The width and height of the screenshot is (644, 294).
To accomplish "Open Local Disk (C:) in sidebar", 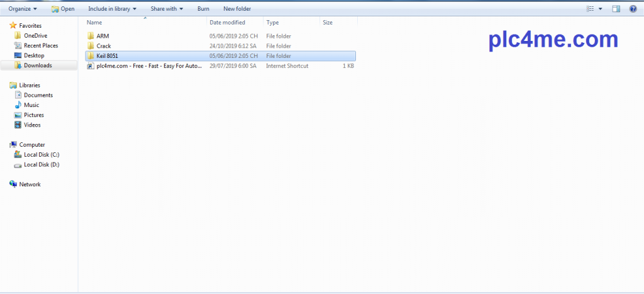I will [42, 154].
